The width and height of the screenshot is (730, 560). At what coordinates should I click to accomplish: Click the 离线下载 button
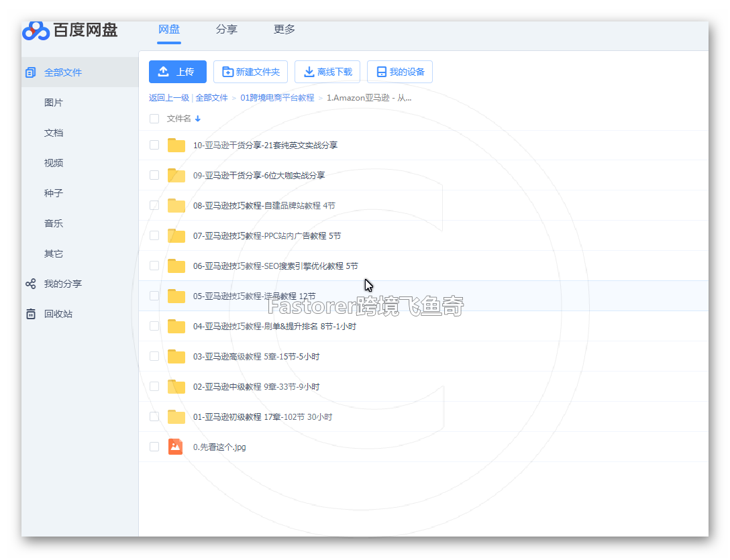tap(327, 72)
